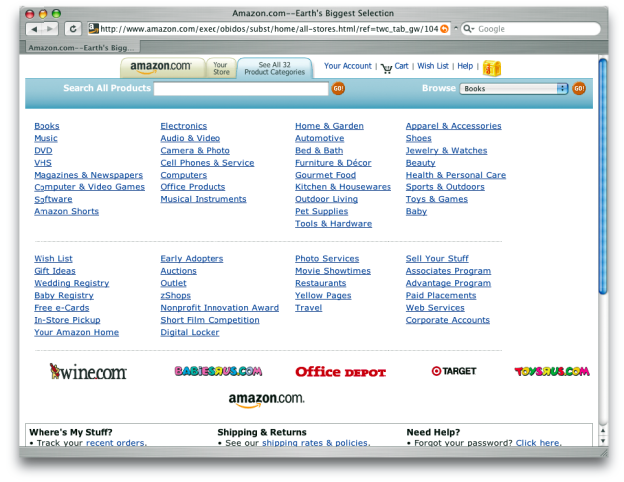
Task: Open the Yellow Pages link
Action: (x=323, y=296)
